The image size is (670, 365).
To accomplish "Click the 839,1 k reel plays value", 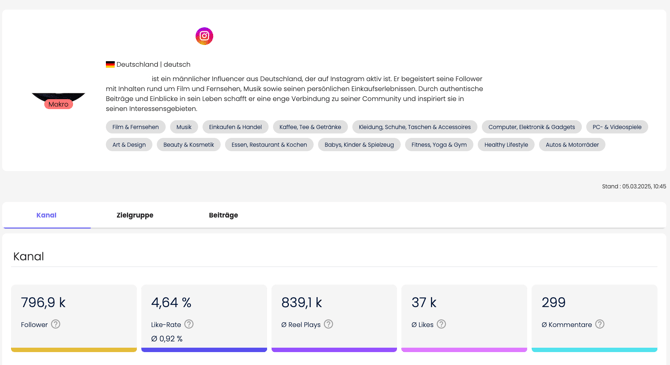I will (301, 303).
